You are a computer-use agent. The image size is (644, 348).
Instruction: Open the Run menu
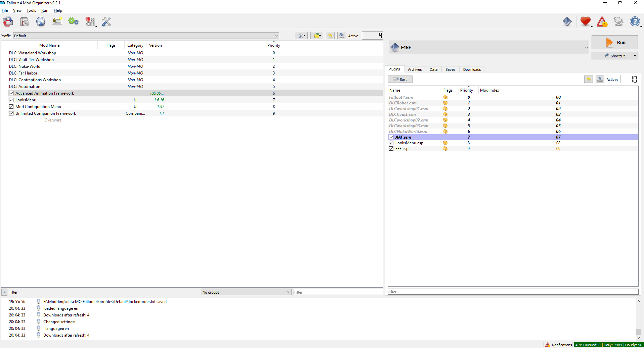pos(45,10)
